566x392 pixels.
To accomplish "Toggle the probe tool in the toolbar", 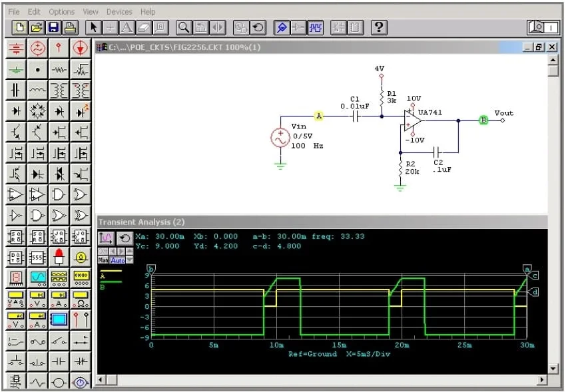I will click(x=281, y=27).
